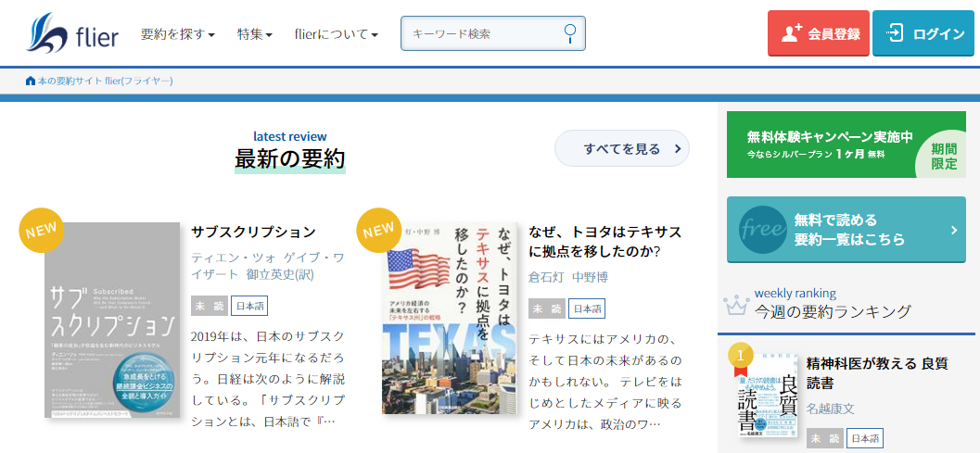Open title なぜ、トヨタはテキサスに拠点を移したのか?
The height and width of the screenshot is (453, 980).
pyautogui.click(x=605, y=241)
